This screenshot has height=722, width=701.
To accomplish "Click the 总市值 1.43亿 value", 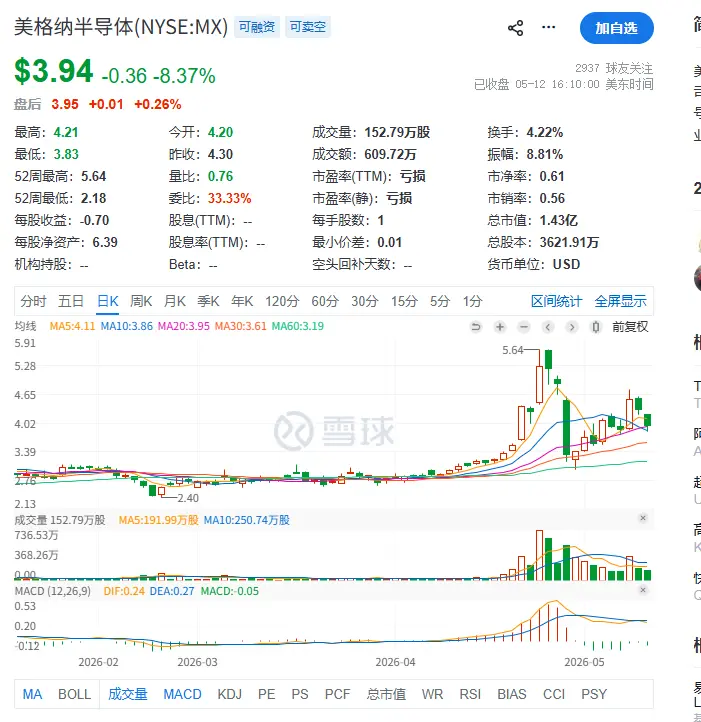I will coord(558,220).
